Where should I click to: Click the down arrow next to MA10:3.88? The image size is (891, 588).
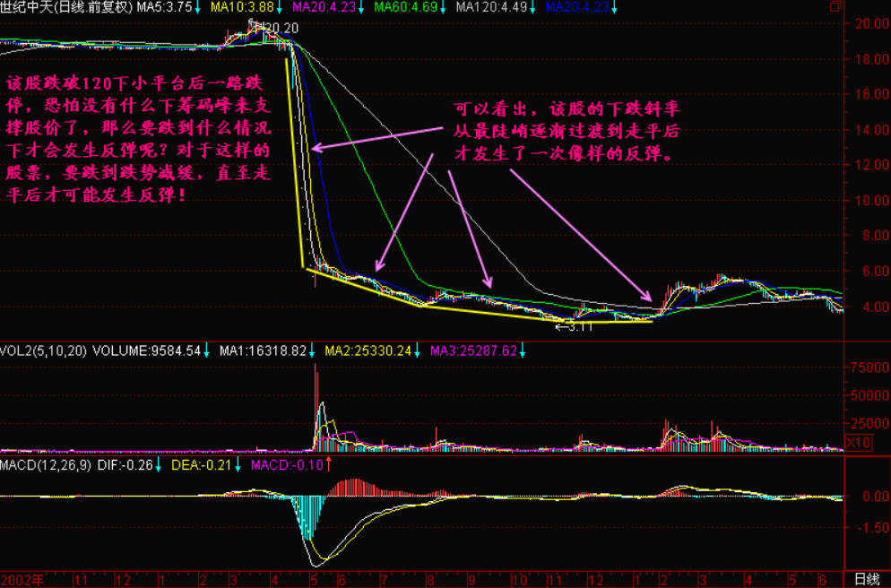[x=282, y=7]
